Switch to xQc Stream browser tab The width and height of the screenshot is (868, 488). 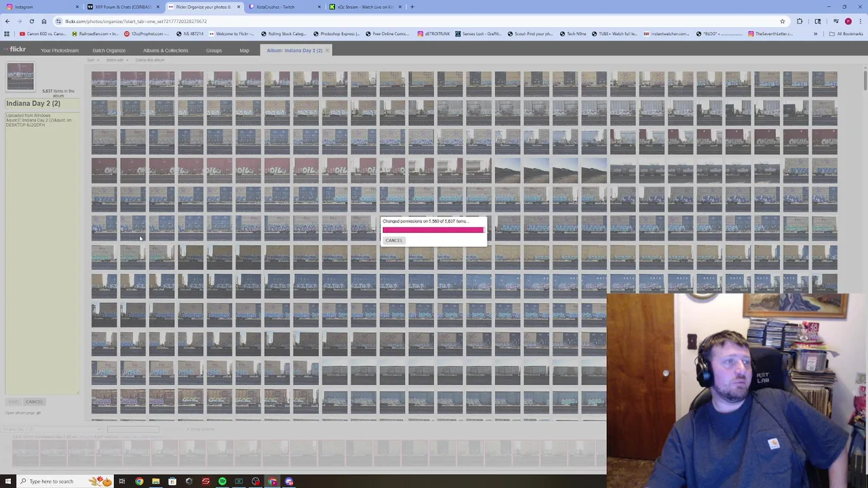click(x=366, y=7)
